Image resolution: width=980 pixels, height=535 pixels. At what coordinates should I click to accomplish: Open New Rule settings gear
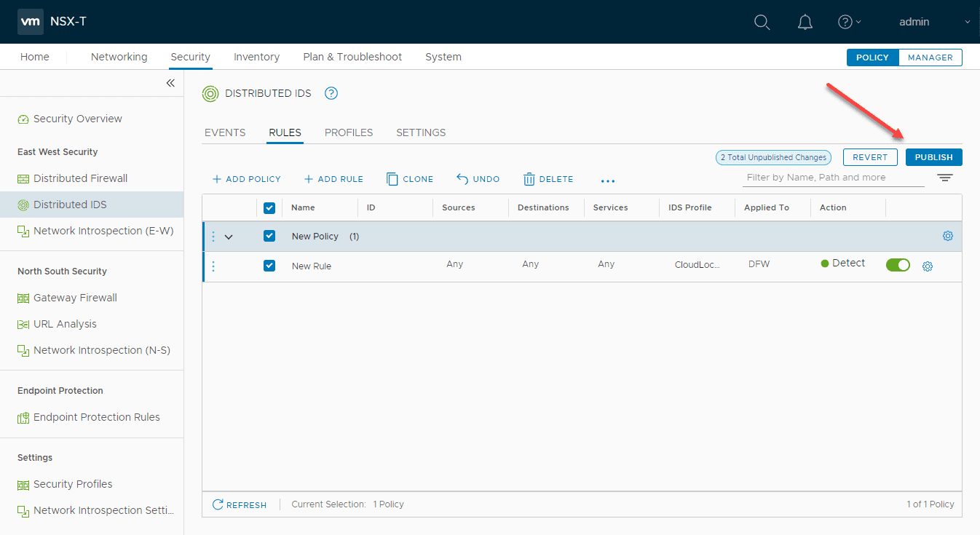pos(928,266)
